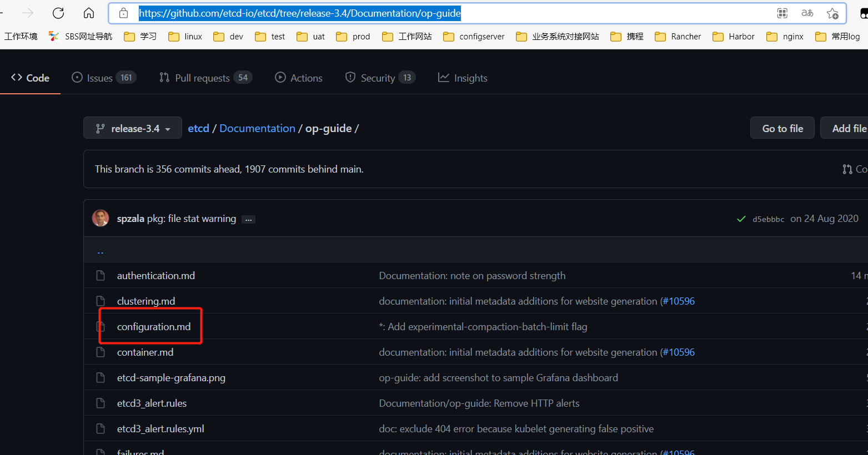Screen dimensions: 868x455
Task: Open the 'pkg: file stat warning' commit message
Action: (192, 219)
